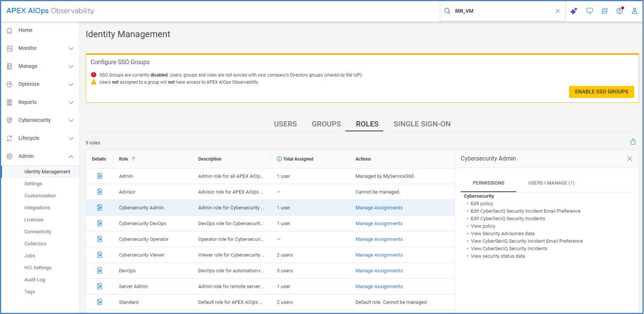This screenshot has width=644, height=314.
Task: Manage Assignments for Cybersecurity Operator
Action: tap(379, 239)
